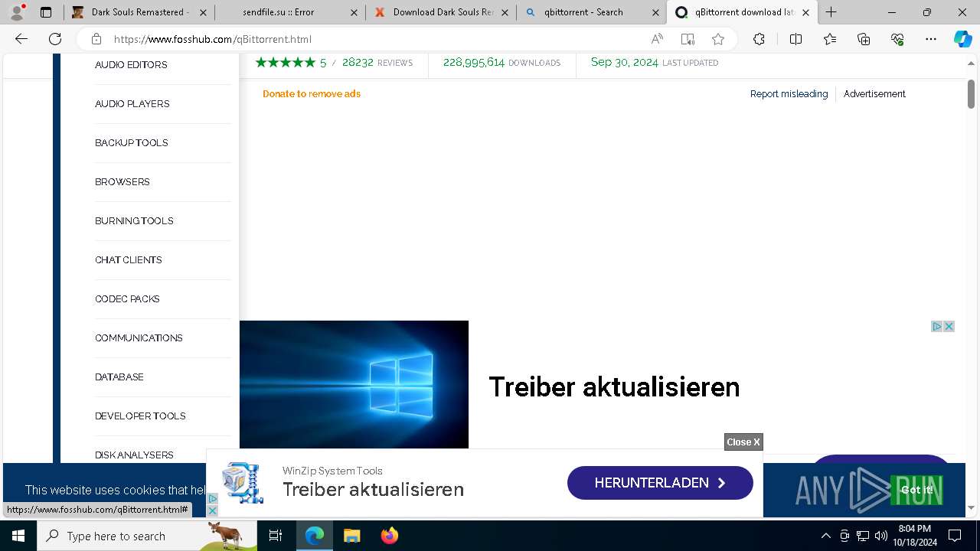Screen dimensions: 980x551
Task: Click the Windows logo ad image
Action: 354,384
